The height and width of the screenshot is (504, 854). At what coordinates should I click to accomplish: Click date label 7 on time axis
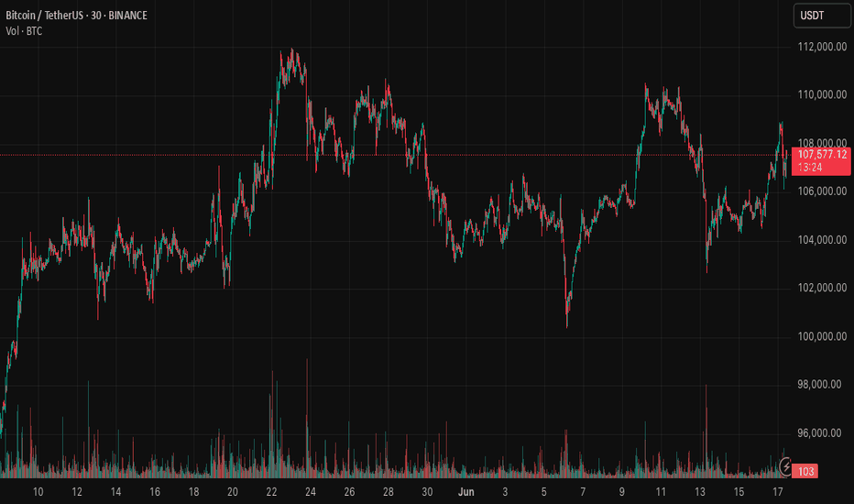(583, 492)
